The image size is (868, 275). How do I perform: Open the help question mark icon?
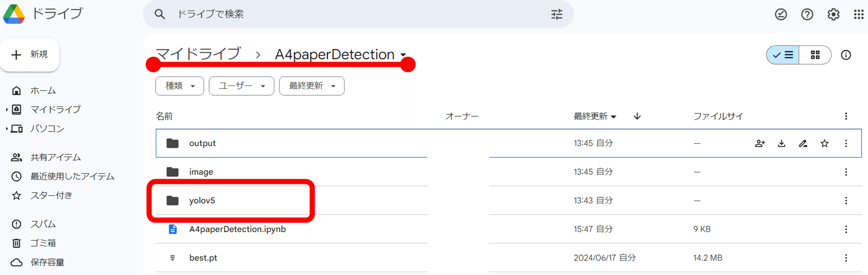coord(807,14)
